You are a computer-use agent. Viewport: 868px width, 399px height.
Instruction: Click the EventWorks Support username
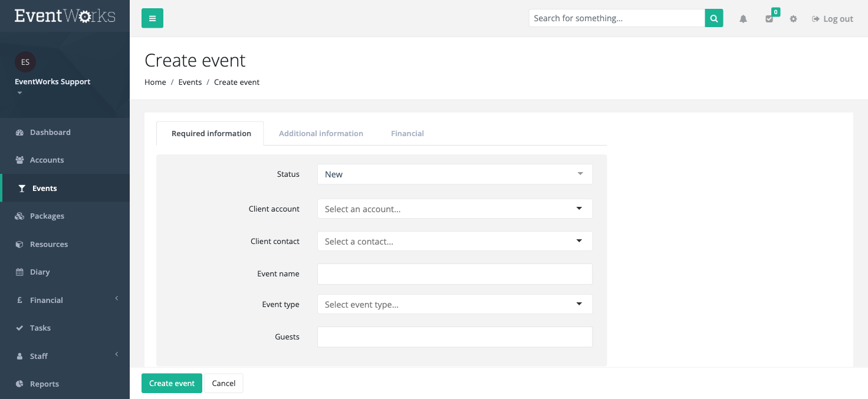52,82
